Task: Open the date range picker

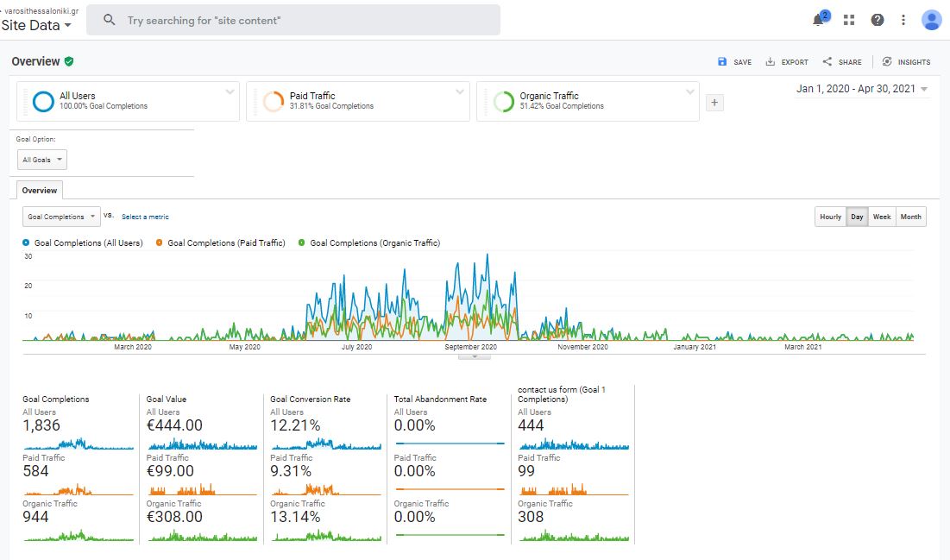Action: pos(861,89)
